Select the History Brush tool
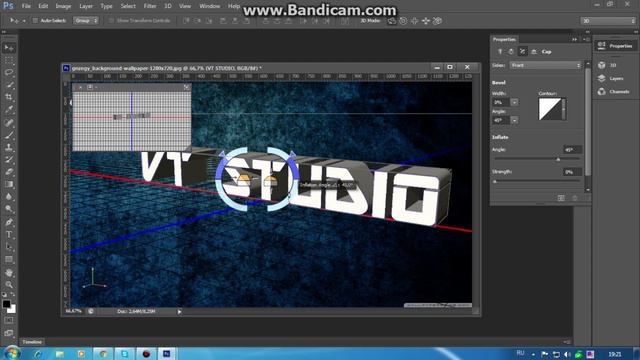Screen dimensions: 640x360 click(9, 160)
